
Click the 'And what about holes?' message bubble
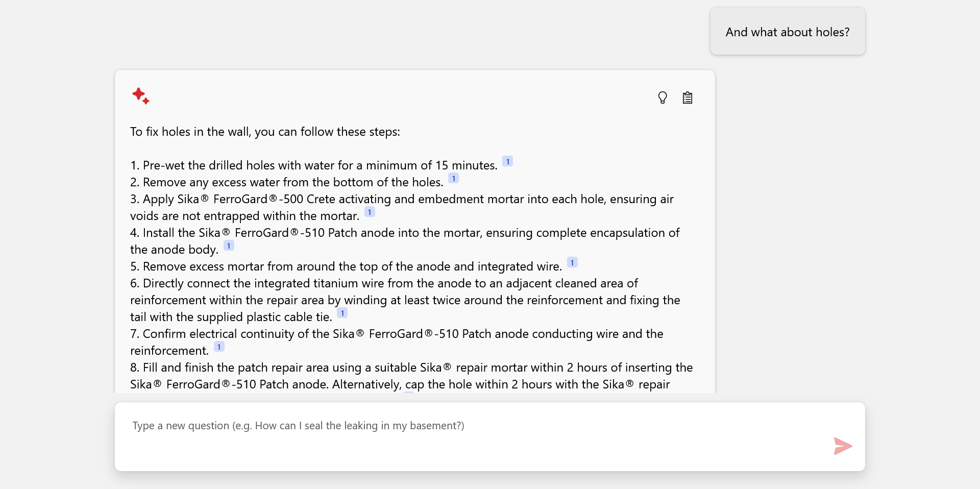(x=787, y=32)
